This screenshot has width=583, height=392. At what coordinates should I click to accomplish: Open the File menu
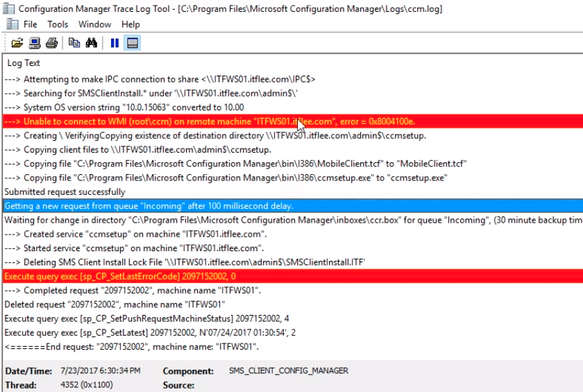pyautogui.click(x=31, y=24)
